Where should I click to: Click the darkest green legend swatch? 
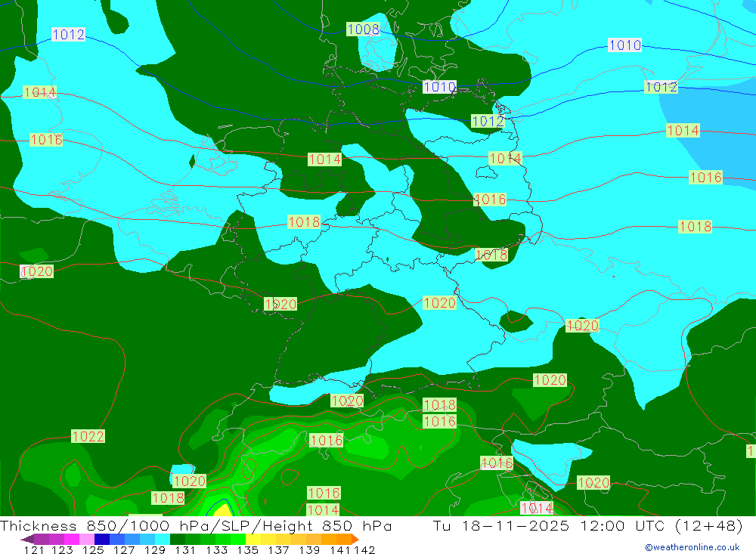[x=178, y=539]
